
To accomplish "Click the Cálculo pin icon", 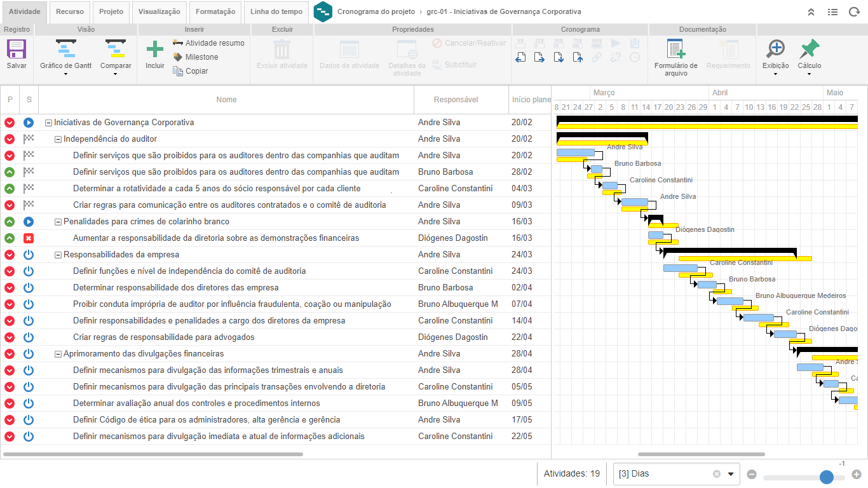I will (x=809, y=49).
